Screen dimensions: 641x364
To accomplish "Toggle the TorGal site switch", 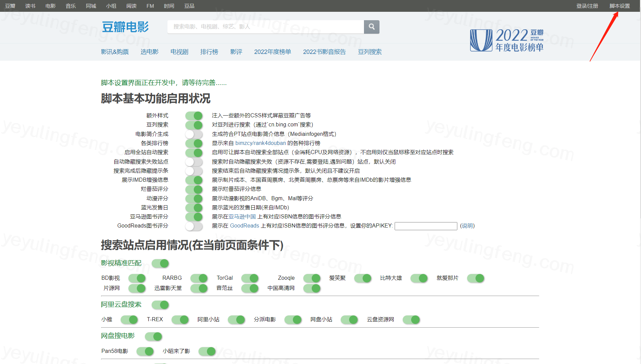I will (x=250, y=278).
